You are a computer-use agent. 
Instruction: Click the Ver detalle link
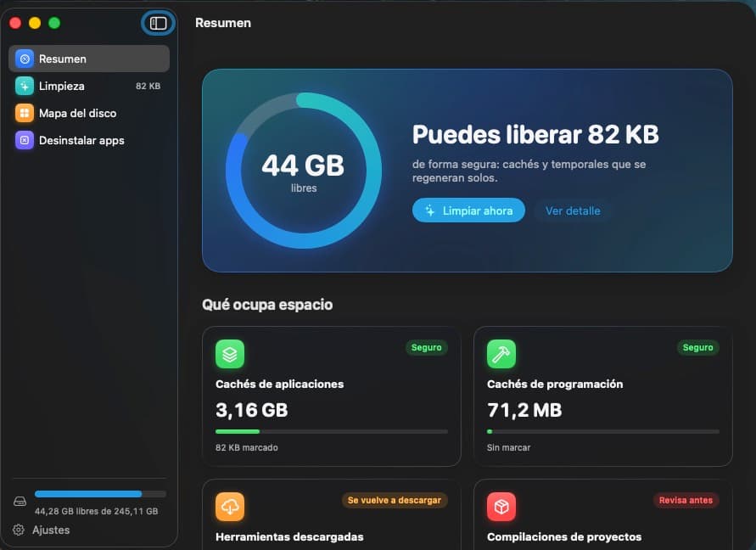point(573,210)
